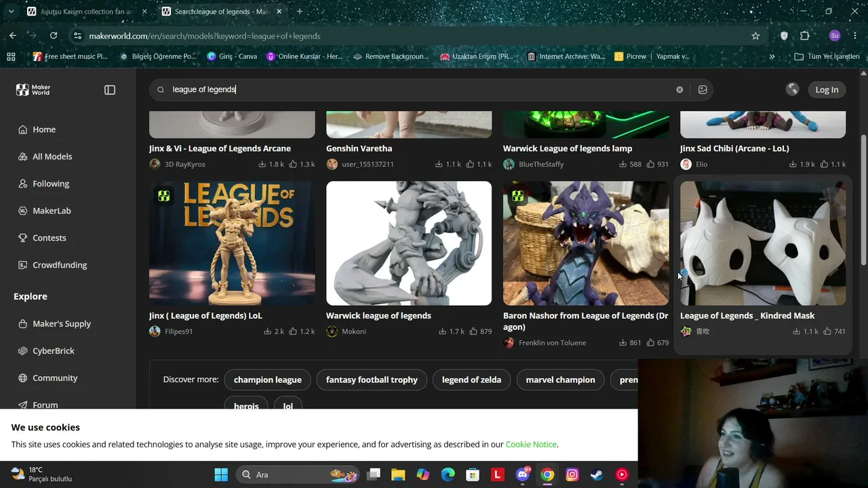Like the Baron Nashor model
The image size is (868, 488).
650,343
